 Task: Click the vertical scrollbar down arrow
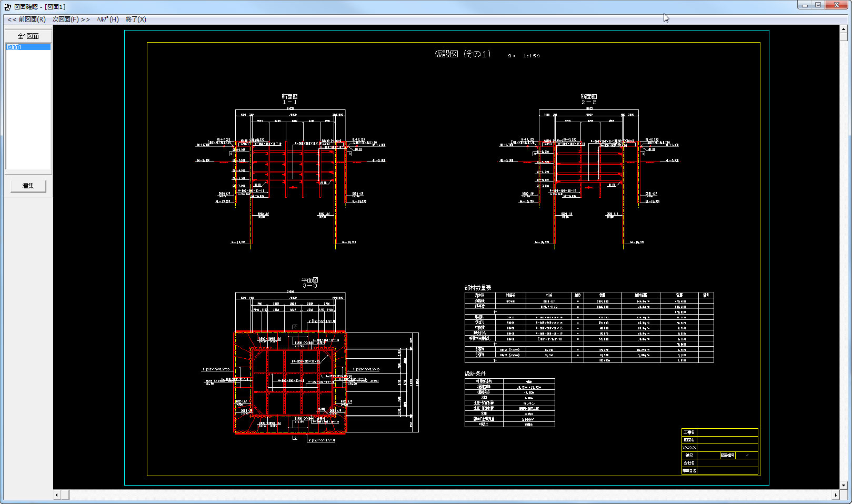point(843,486)
